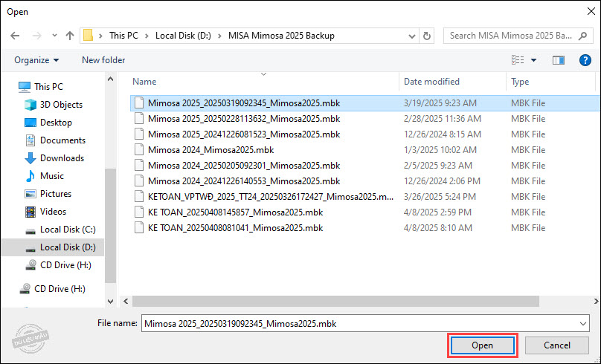This screenshot has height=364, width=601.
Task: Click date 3/26/2025 5:24 PM cell
Action: [440, 197]
